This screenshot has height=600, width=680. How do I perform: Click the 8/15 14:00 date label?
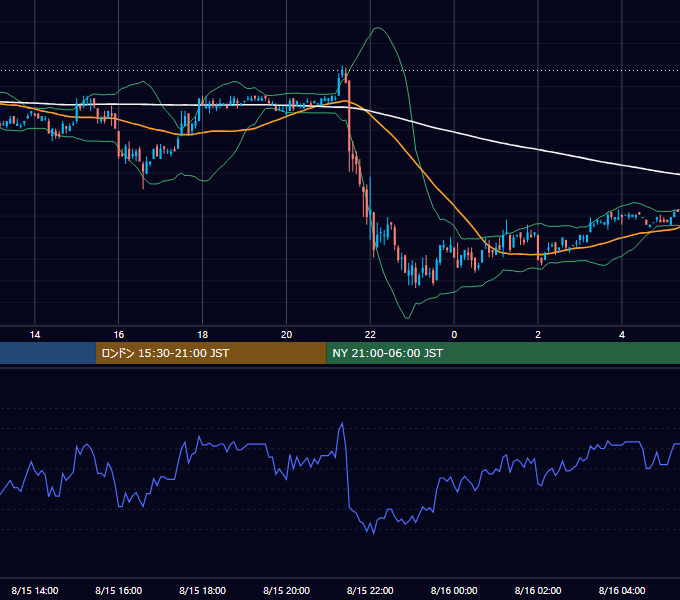tap(35, 590)
